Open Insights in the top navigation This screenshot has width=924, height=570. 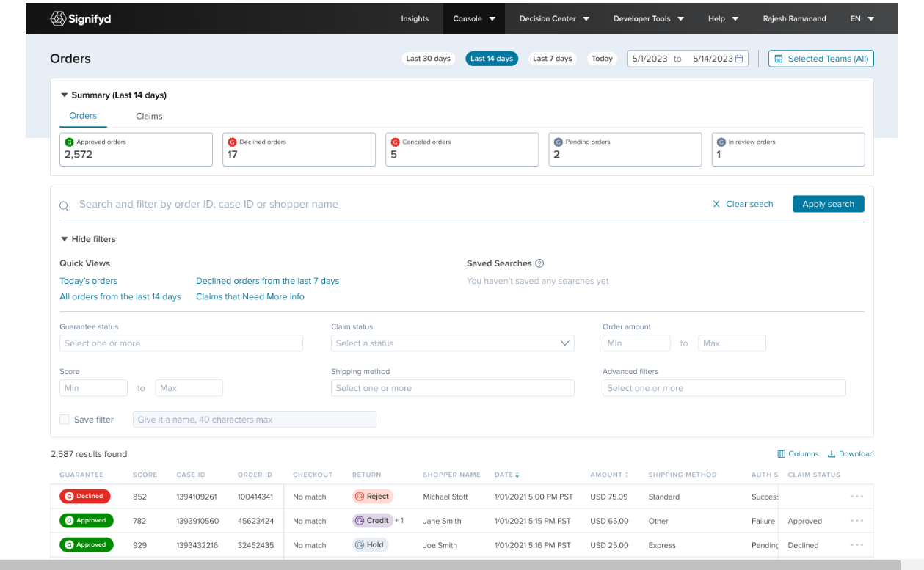pyautogui.click(x=415, y=19)
